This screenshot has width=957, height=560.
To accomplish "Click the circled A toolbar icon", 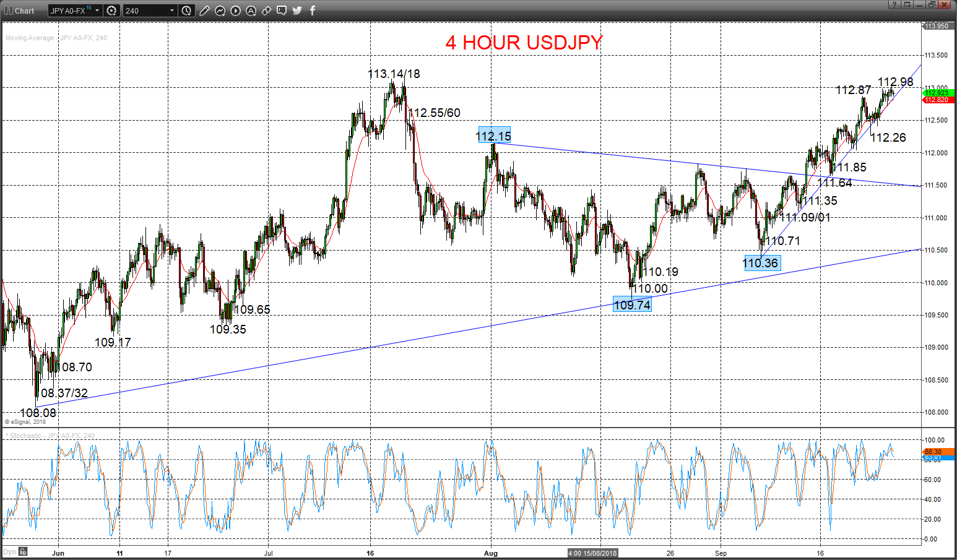I will (x=251, y=11).
